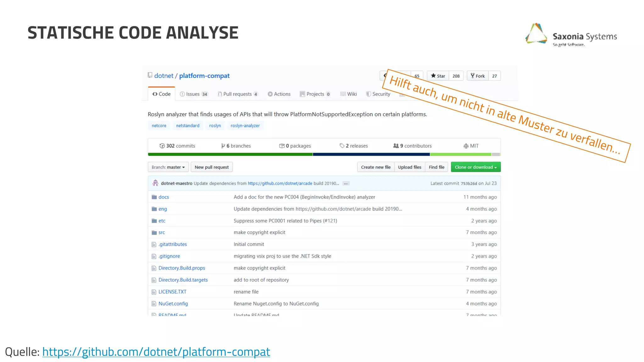
Task: Open the Projects tab
Action: pos(315,94)
